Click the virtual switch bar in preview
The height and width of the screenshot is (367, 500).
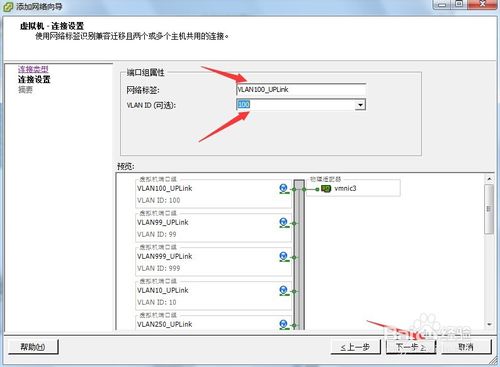[299, 255]
